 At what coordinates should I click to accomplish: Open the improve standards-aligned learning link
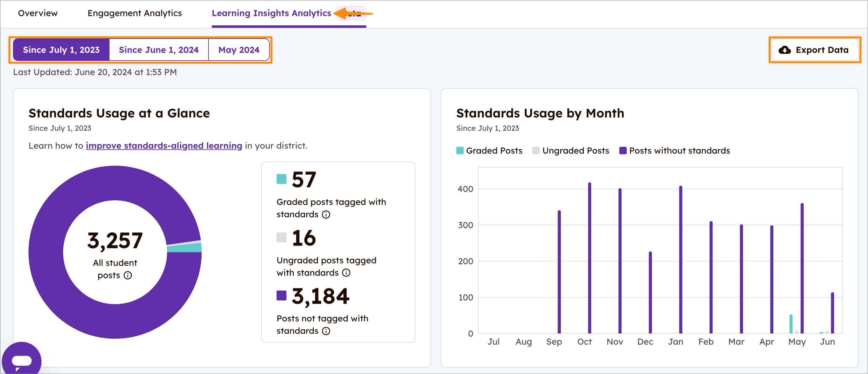[164, 145]
